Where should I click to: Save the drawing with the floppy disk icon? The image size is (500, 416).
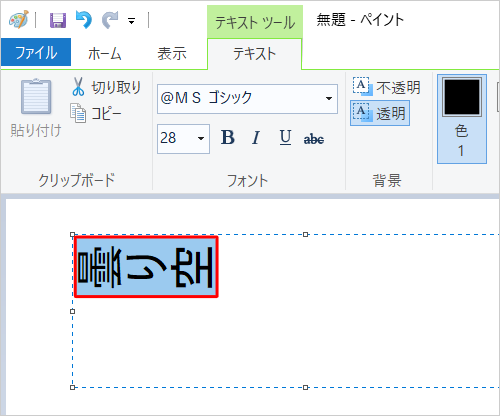[x=58, y=20]
